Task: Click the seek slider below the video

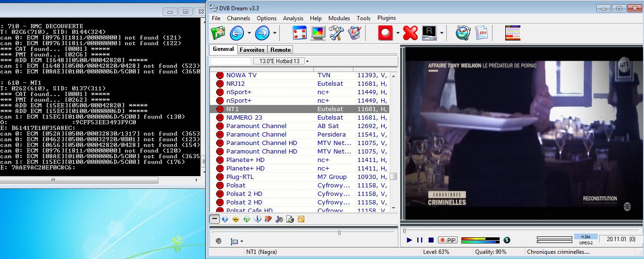Action: (x=521, y=231)
